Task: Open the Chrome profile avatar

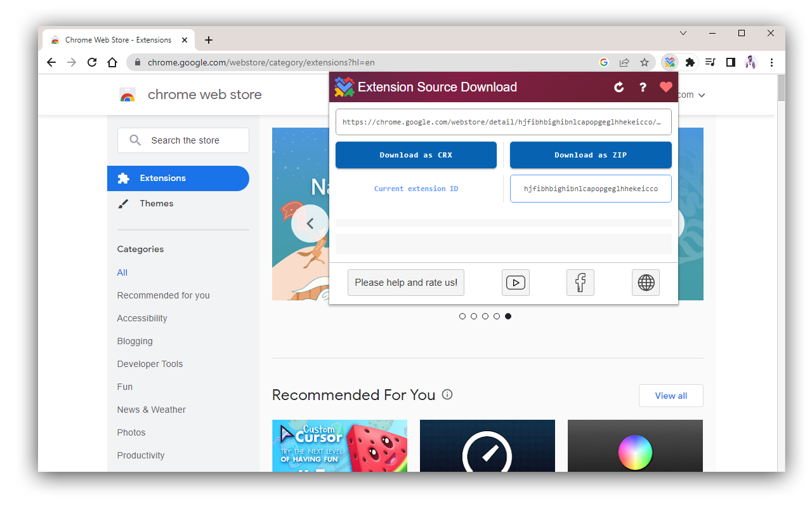Action: pos(751,62)
